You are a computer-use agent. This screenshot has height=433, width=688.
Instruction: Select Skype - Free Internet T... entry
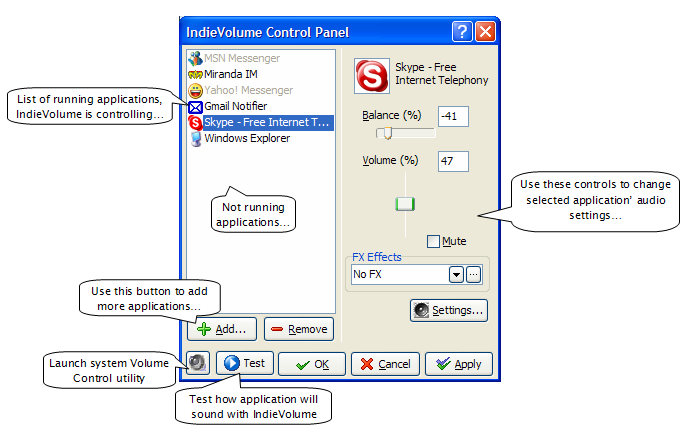pos(268,122)
